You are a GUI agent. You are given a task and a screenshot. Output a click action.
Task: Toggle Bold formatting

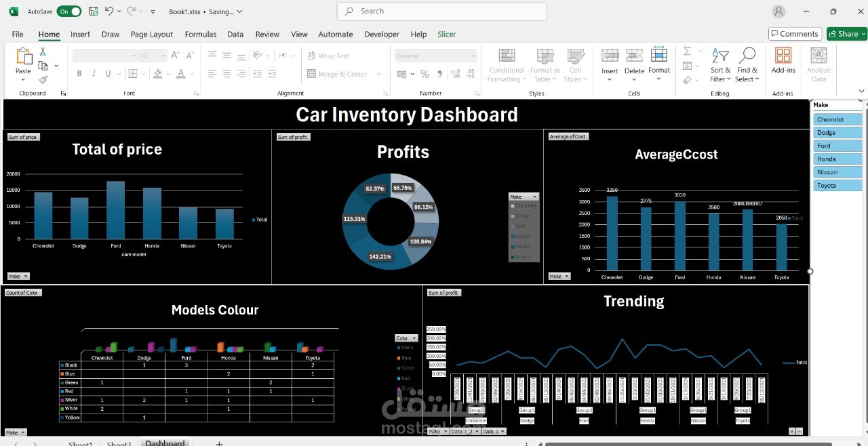[79, 74]
